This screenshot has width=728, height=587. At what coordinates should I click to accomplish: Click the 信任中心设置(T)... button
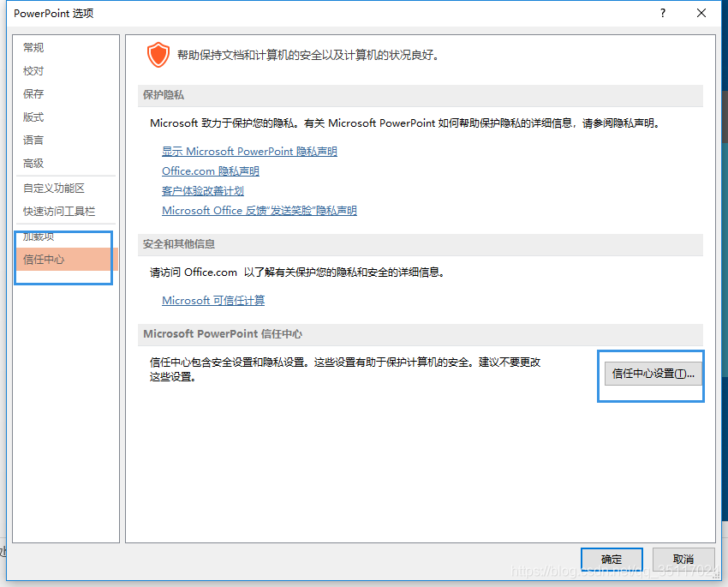[653, 374]
